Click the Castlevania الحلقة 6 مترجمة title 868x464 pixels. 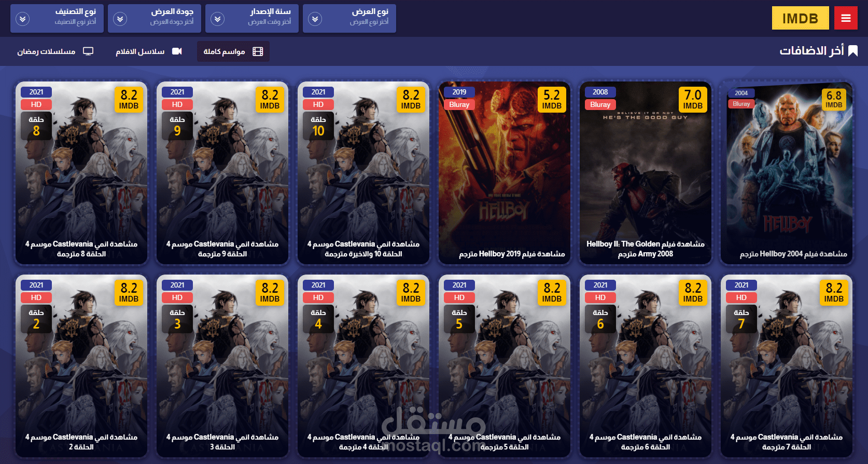point(646,442)
